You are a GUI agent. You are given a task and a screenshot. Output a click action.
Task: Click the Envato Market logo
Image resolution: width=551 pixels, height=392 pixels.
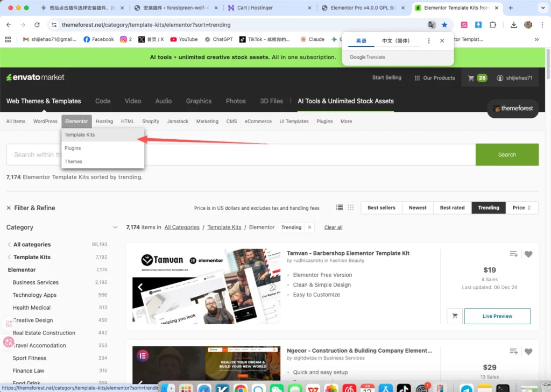tap(35, 77)
